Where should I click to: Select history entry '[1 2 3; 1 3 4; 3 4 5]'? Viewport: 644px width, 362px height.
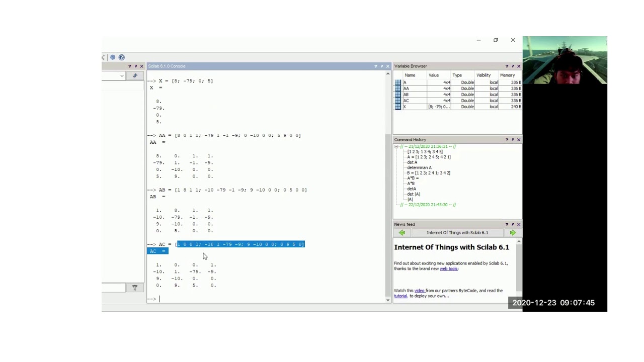(x=425, y=152)
